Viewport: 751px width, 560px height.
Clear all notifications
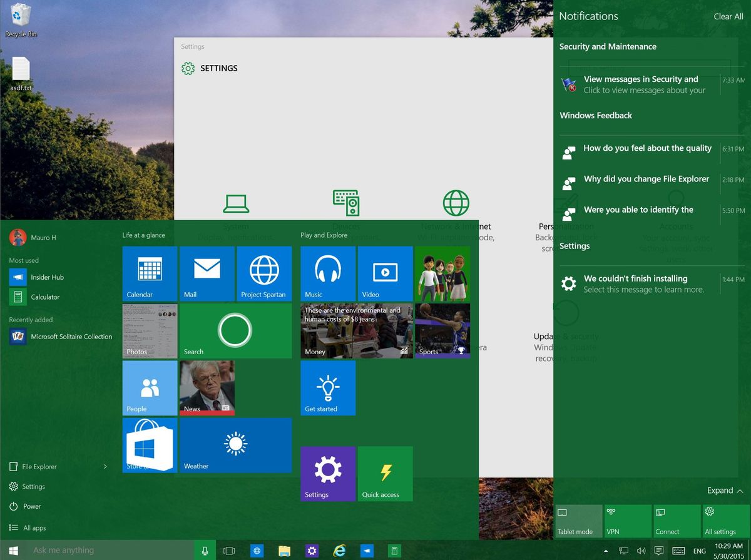pyautogui.click(x=728, y=16)
